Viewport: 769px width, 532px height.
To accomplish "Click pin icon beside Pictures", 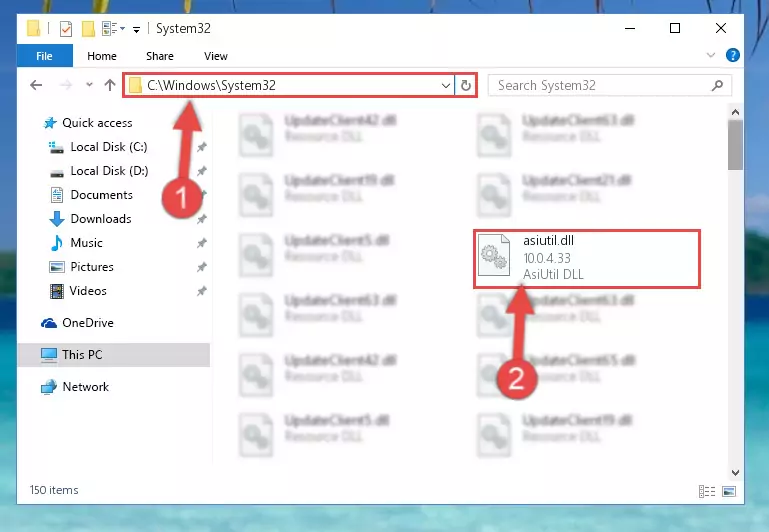I will (x=202, y=267).
